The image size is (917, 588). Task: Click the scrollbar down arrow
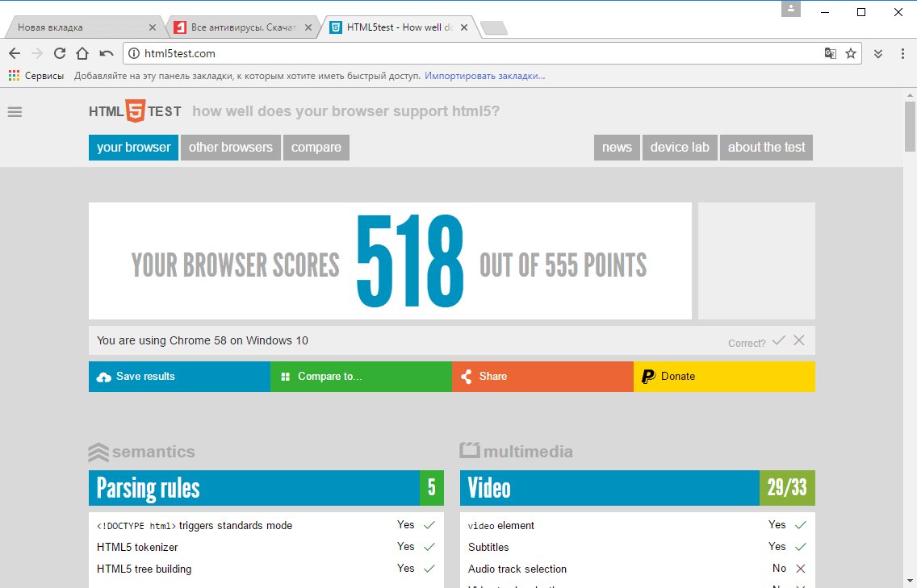[910, 581]
